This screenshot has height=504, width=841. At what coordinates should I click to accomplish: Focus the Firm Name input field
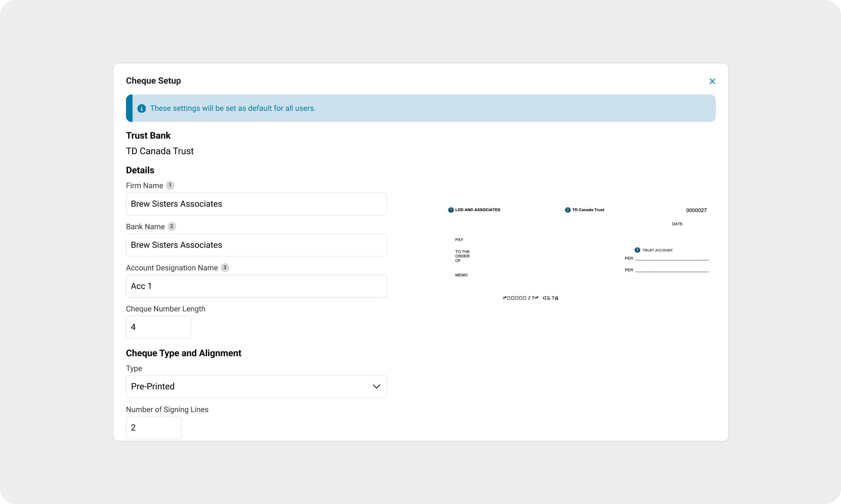[256, 204]
